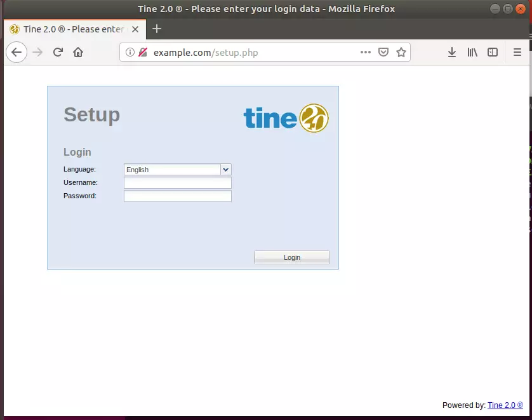Close the Firefox window
The height and width of the screenshot is (420, 532).
point(520,9)
